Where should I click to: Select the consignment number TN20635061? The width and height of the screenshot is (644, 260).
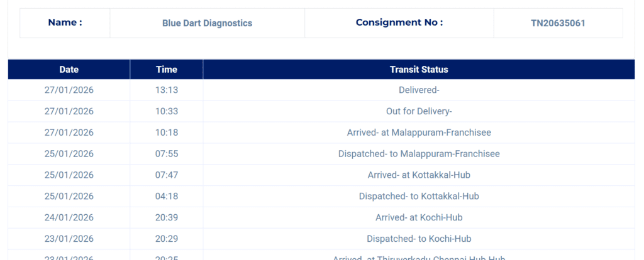558,23
